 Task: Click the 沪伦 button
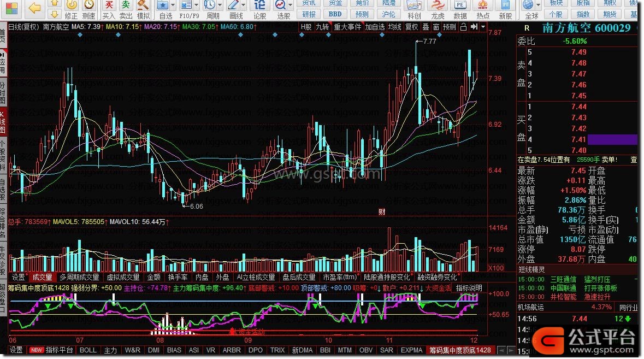[x=388, y=14]
